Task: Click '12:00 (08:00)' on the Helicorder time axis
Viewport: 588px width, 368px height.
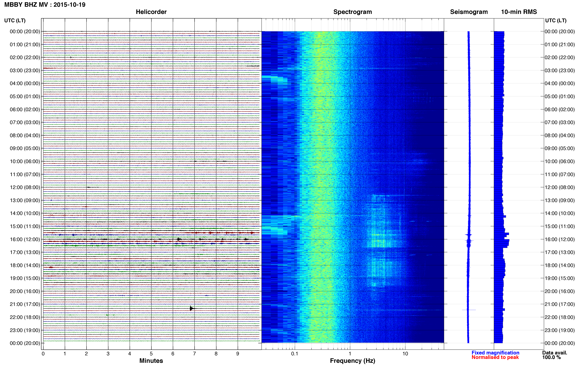Action: pyautogui.click(x=25, y=187)
